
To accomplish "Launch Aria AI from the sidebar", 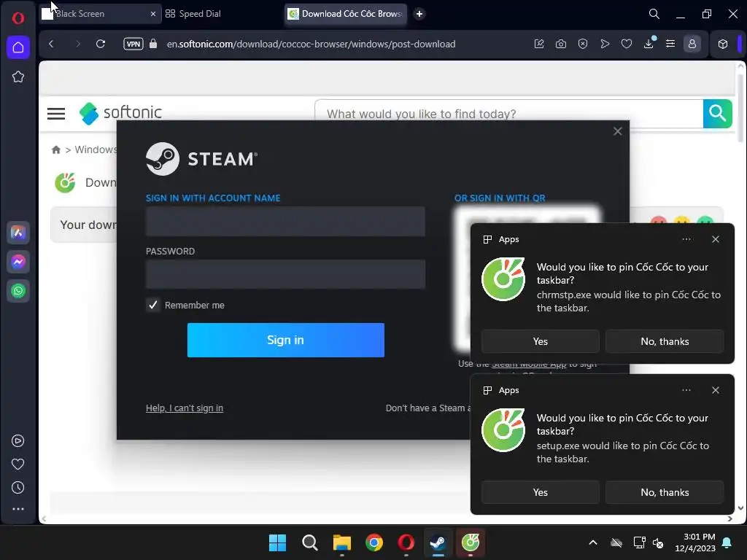I will pos(18,233).
